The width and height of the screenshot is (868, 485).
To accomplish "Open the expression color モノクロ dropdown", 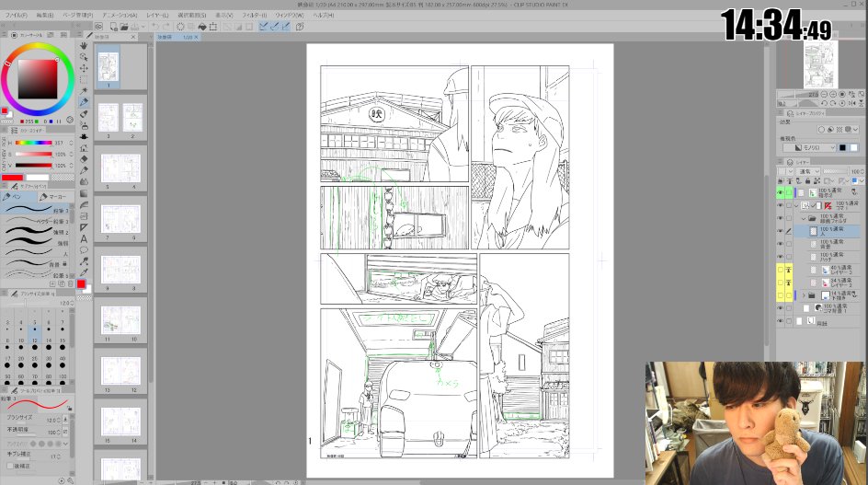I will (809, 147).
